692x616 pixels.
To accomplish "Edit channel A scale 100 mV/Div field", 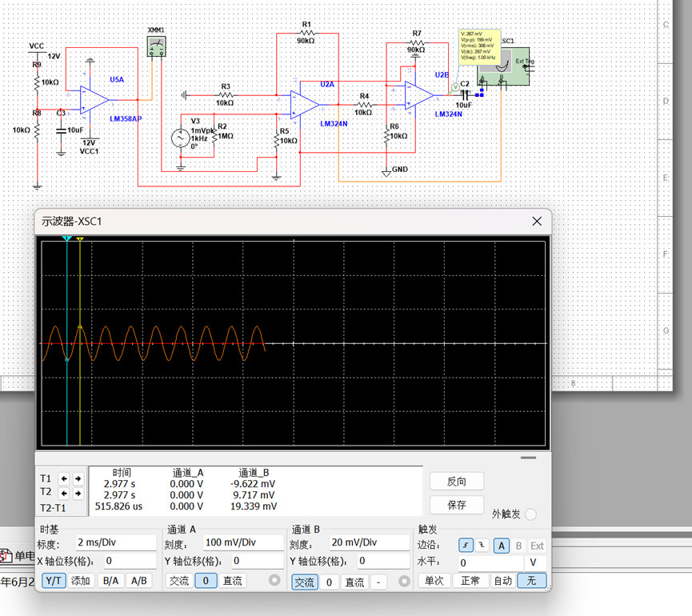I will 243,542.
